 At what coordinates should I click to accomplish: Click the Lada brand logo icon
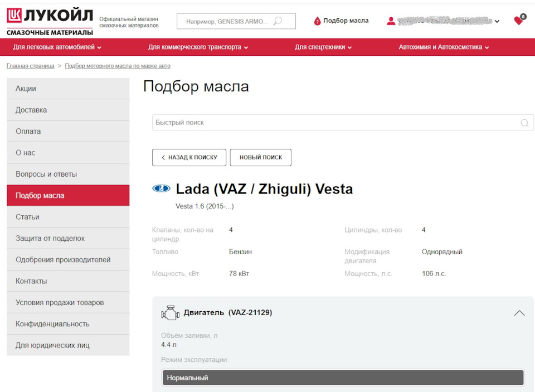pyautogui.click(x=160, y=188)
